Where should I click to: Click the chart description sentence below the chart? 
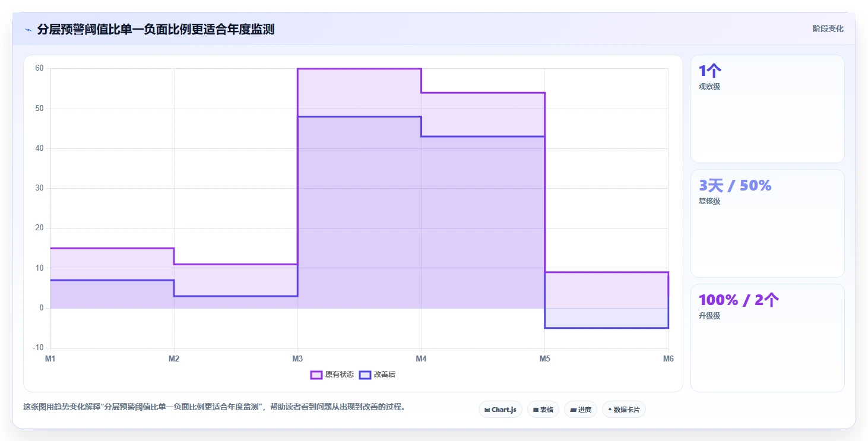click(x=214, y=407)
